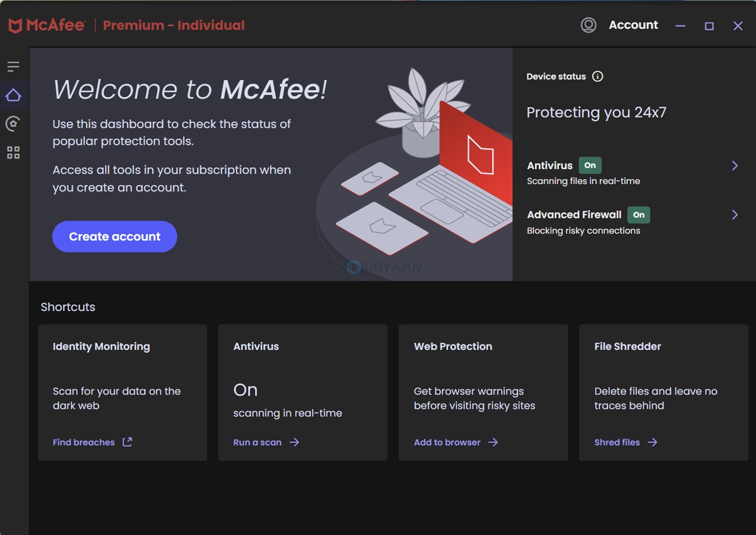The height and width of the screenshot is (535, 756).
Task: Expand Antivirus status chevron
Action: [x=735, y=165]
